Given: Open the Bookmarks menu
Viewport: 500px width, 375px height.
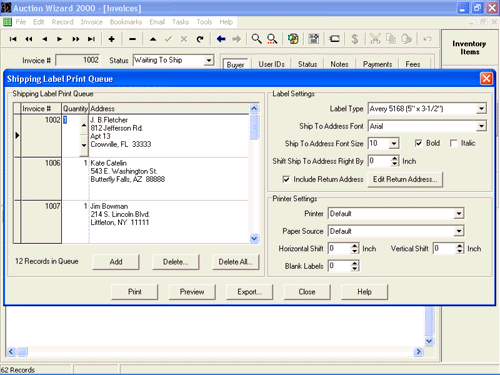Looking at the screenshot, I should [126, 22].
